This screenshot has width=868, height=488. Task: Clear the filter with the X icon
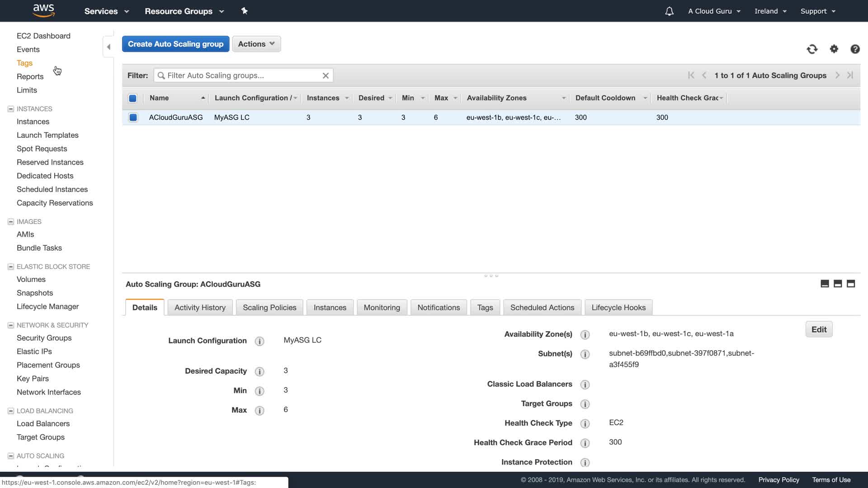click(x=325, y=75)
